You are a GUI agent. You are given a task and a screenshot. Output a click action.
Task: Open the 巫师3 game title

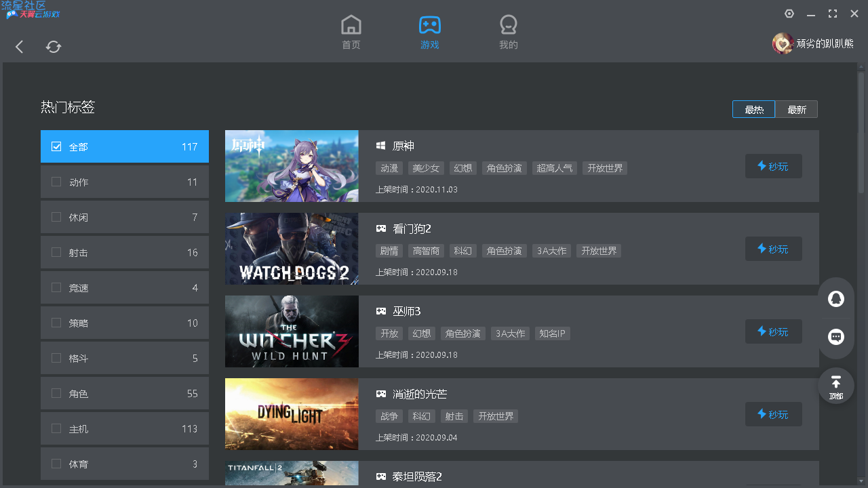pyautogui.click(x=407, y=311)
